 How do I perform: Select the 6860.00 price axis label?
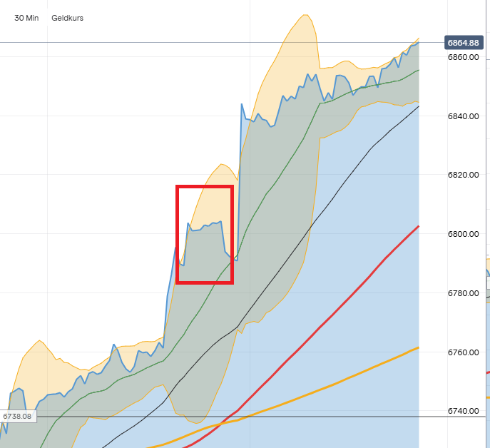(463, 57)
